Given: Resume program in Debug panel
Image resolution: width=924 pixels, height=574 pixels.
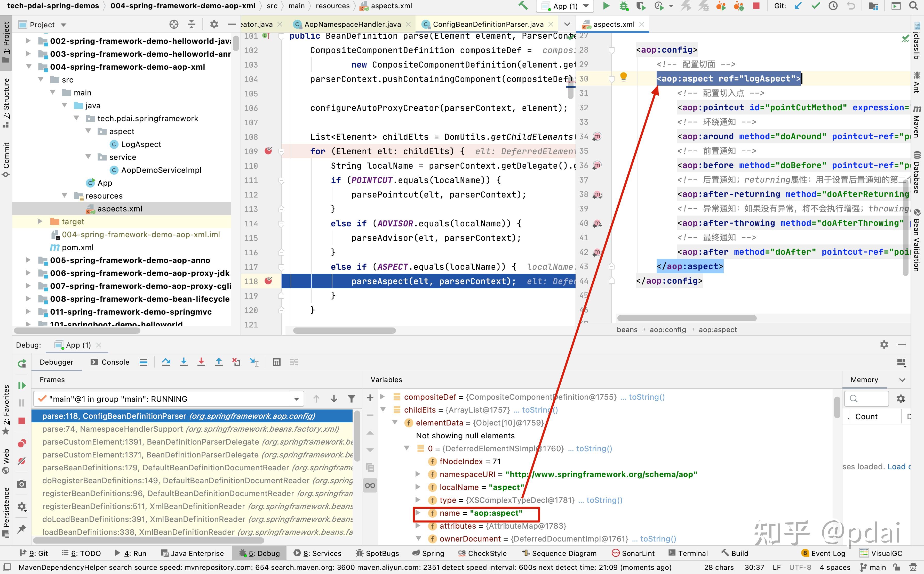Looking at the screenshot, I should pos(22,385).
